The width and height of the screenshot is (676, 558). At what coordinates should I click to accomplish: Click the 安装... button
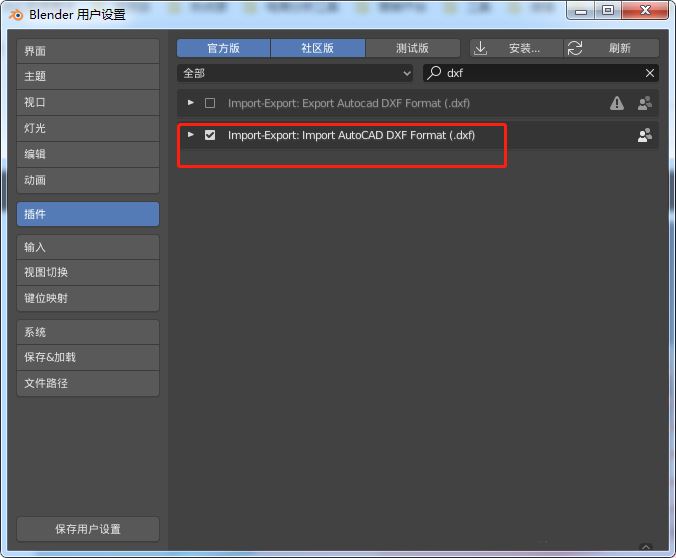516,48
